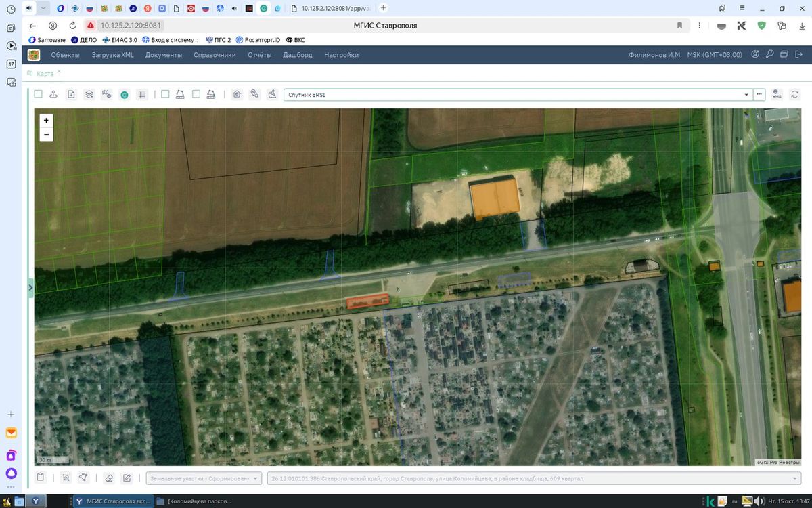Click the browser bookmark icon in address bar
Image resolution: width=812 pixels, height=508 pixels.
(x=679, y=26)
